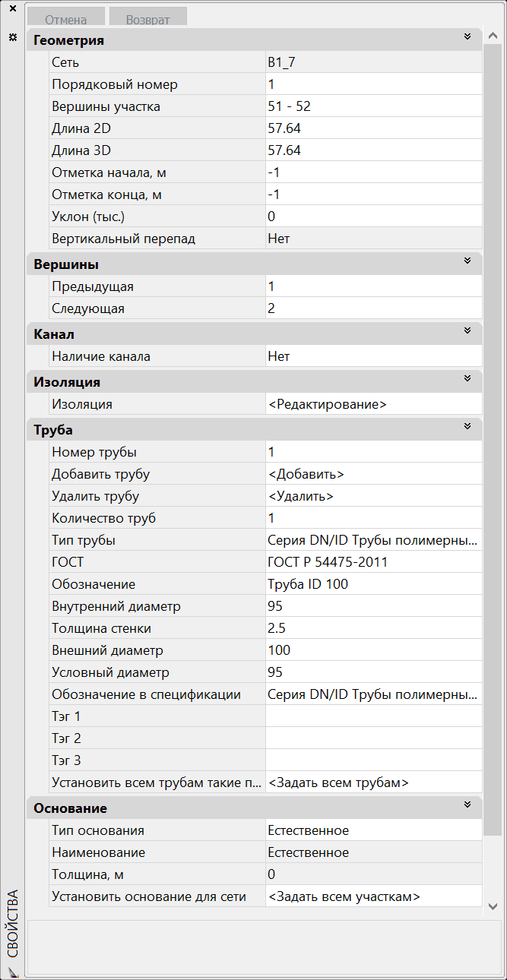Image resolution: width=507 pixels, height=980 pixels.
Task: Open the <Редактирование> isolation editor
Action: pos(328,405)
